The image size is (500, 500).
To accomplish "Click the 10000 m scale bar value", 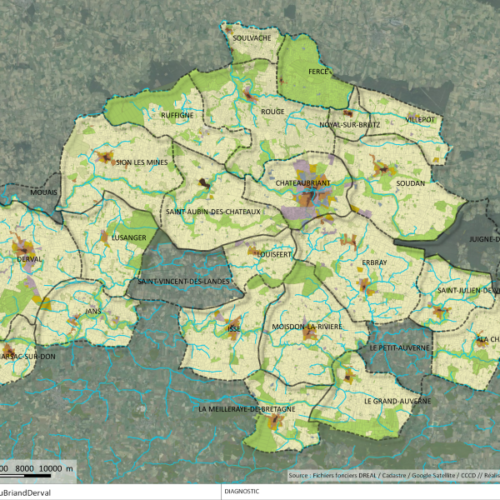I will [56, 468].
